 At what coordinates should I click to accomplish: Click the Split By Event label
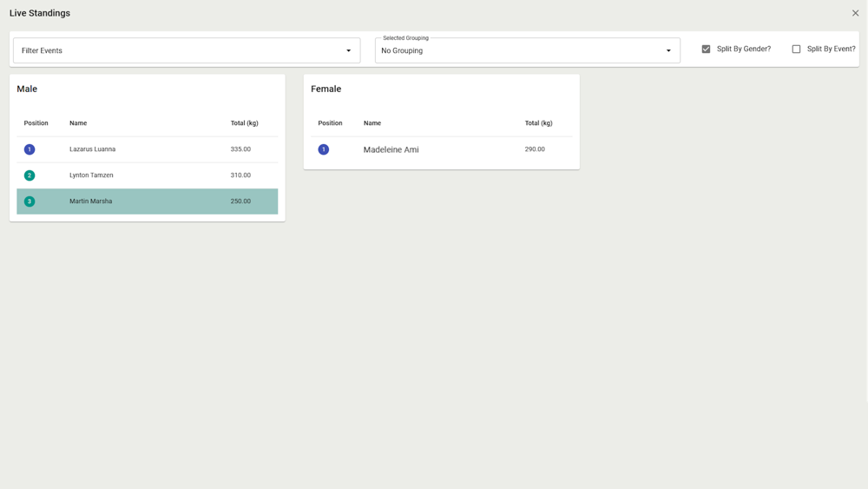831,49
